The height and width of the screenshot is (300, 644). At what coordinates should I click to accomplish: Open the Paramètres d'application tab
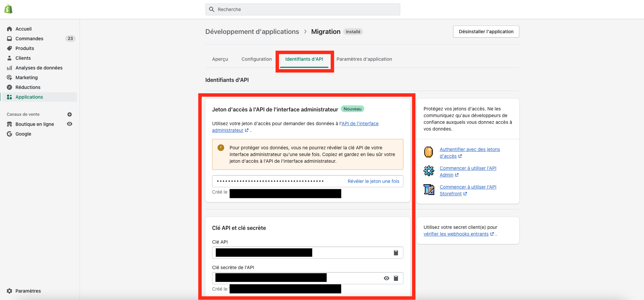pos(364,59)
